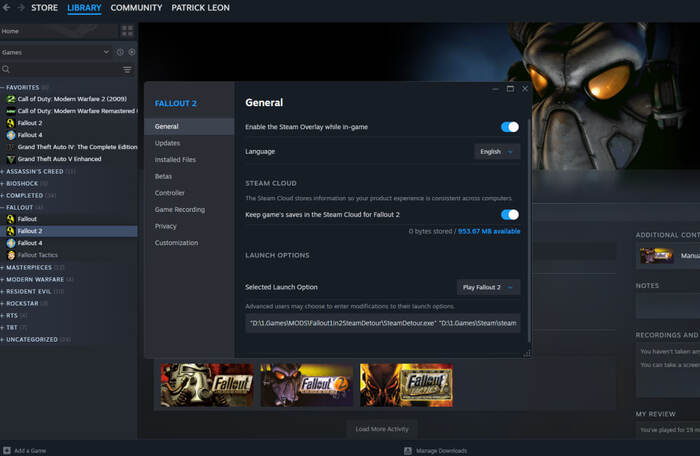This screenshot has height=456, width=700.
Task: Click the Load More Activity button
Action: pos(382,429)
